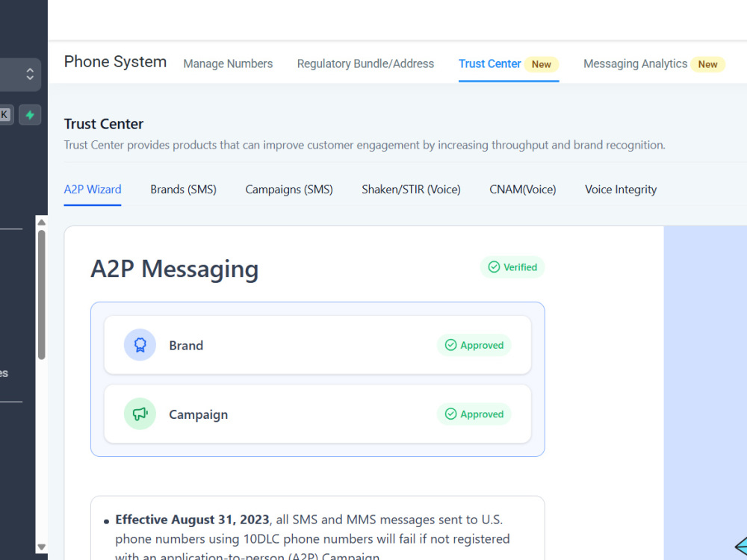Click the Trust Center section heading
The height and width of the screenshot is (560, 747).
103,124
